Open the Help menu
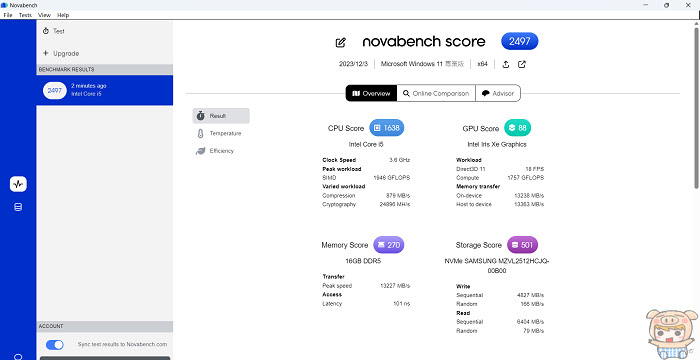Screen dimensions: 700x360 63,15
